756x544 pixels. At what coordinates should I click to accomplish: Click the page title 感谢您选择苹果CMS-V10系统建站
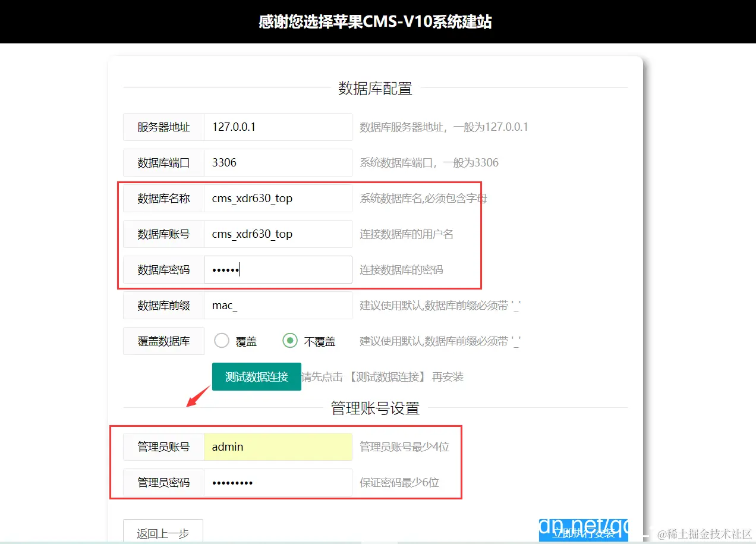375,22
